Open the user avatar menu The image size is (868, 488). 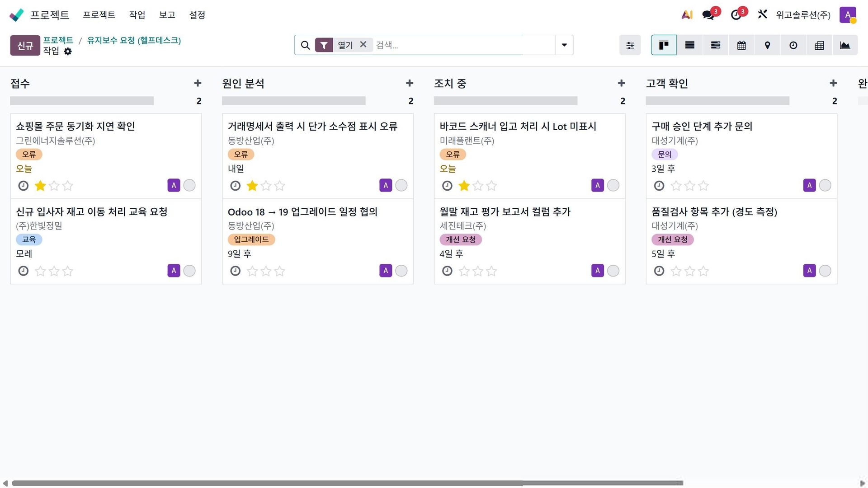pyautogui.click(x=848, y=15)
